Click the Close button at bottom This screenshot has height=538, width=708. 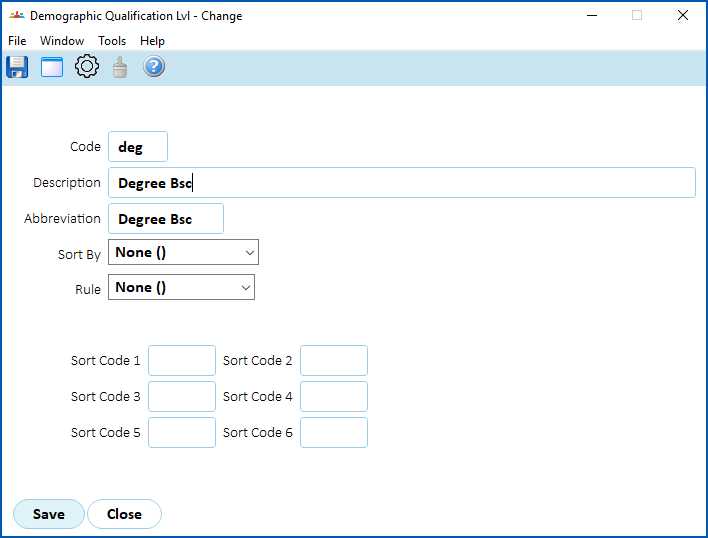pos(124,514)
